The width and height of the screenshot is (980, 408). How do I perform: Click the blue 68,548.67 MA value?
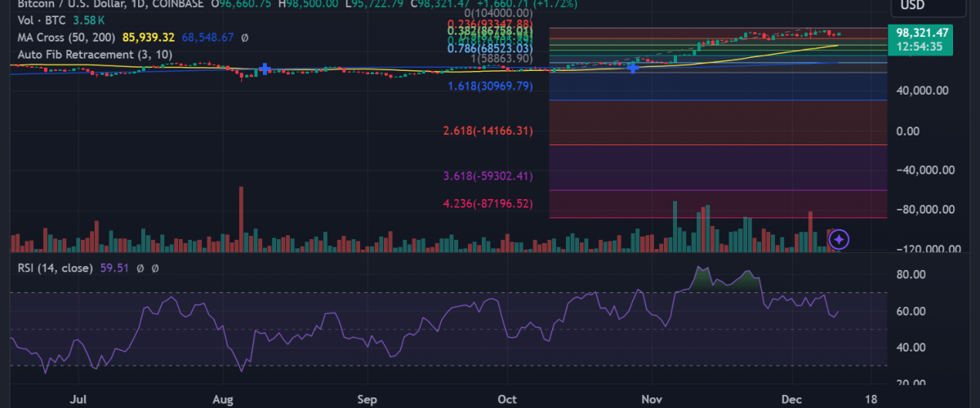(x=207, y=38)
